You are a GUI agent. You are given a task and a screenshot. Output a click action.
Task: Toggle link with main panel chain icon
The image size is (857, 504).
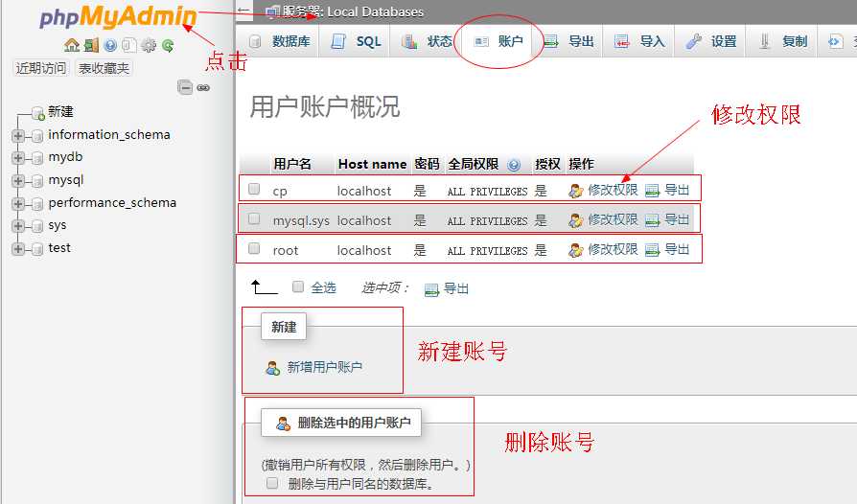coord(203,87)
